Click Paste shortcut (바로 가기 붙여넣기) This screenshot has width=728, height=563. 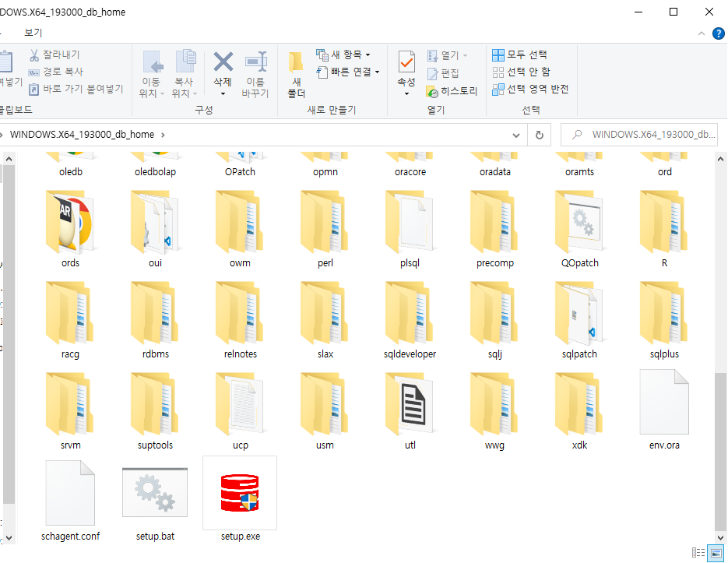(x=76, y=89)
